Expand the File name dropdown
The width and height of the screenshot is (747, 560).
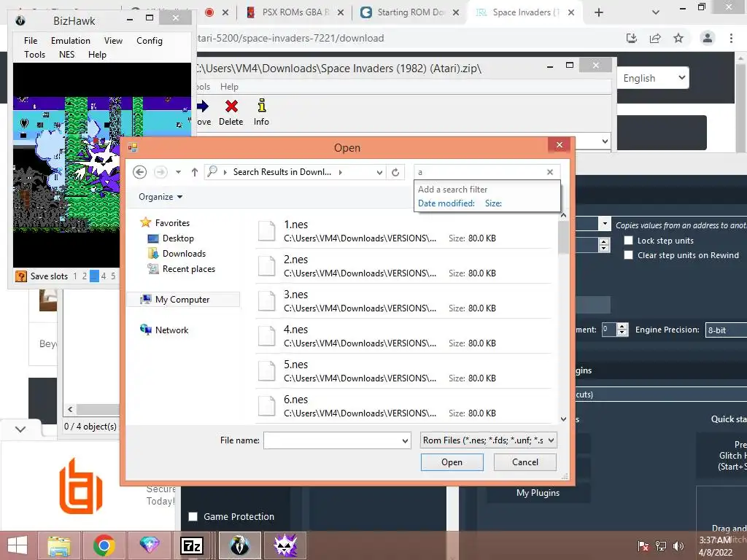click(405, 440)
